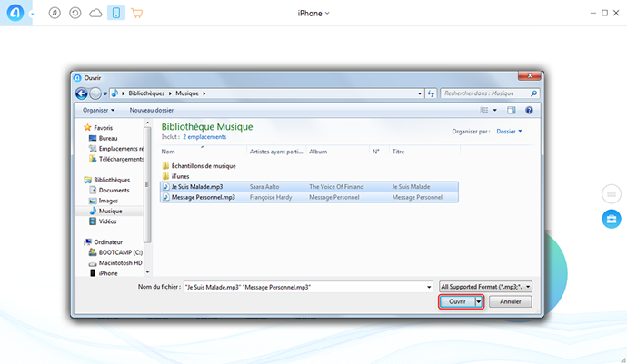Click the Annuler button
Viewport: 627px width, 364px height.
click(511, 301)
